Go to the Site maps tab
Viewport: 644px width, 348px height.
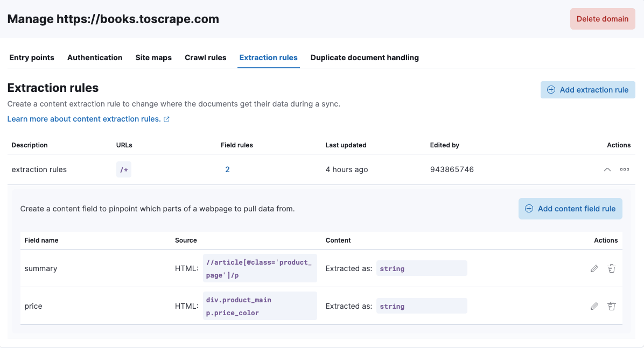tap(153, 58)
